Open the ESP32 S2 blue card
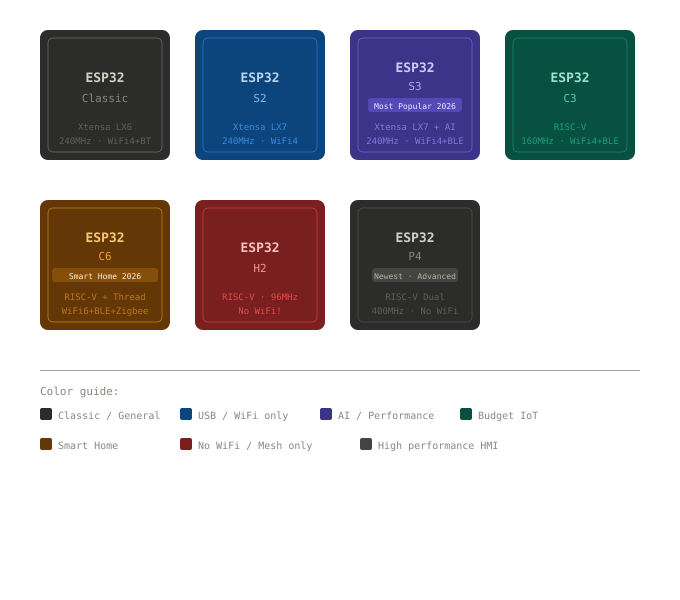Viewport: 680px width, 600px height. click(260, 95)
